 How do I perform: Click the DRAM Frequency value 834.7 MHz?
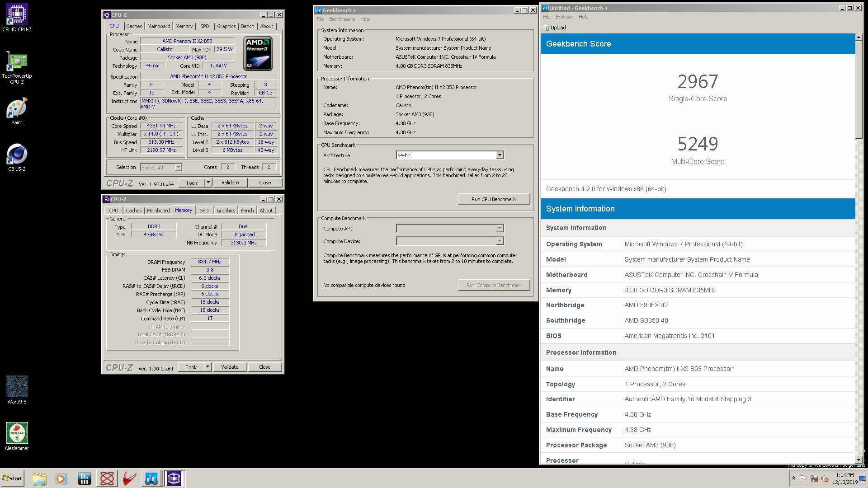coord(210,262)
